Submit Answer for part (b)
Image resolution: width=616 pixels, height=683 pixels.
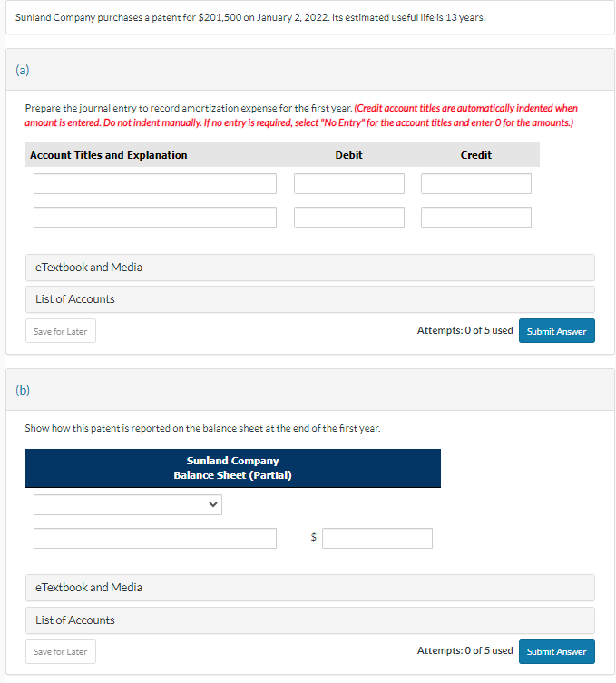pyautogui.click(x=557, y=651)
